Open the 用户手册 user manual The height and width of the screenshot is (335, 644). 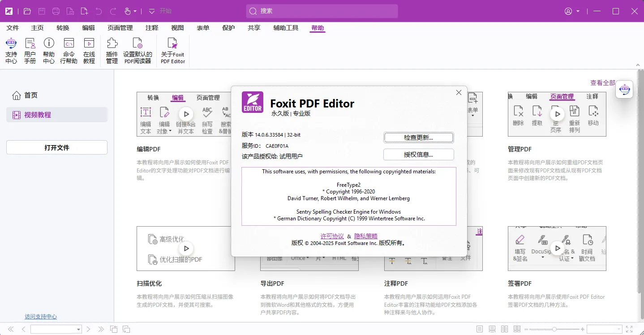30,51
